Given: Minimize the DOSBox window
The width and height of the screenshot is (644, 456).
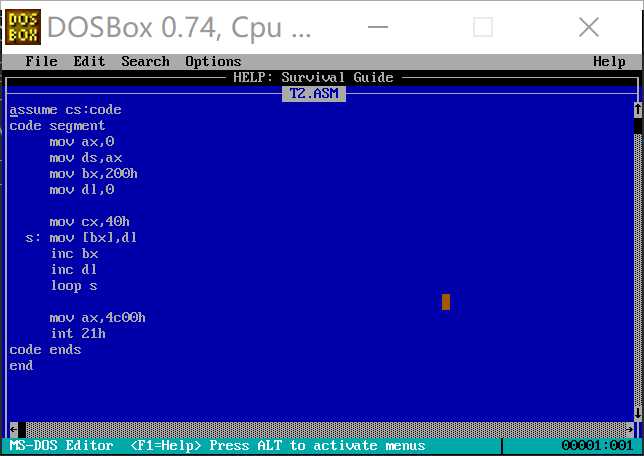Looking at the screenshot, I should (378, 28).
